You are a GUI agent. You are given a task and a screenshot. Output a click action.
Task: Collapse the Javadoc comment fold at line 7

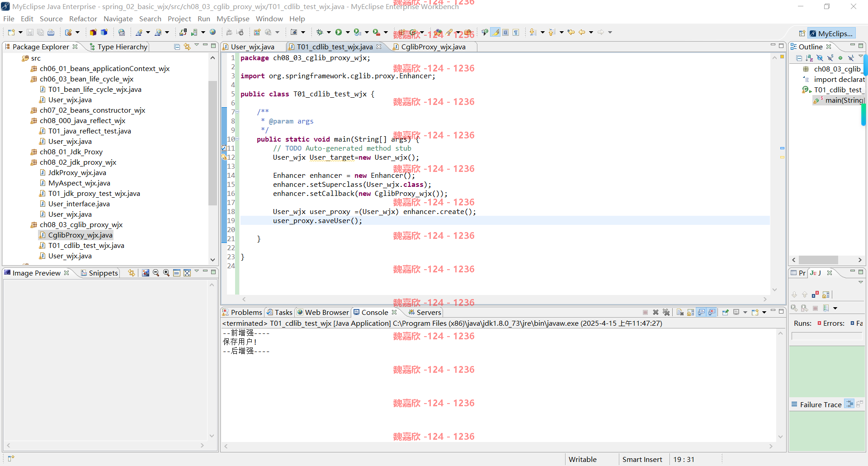(x=237, y=112)
